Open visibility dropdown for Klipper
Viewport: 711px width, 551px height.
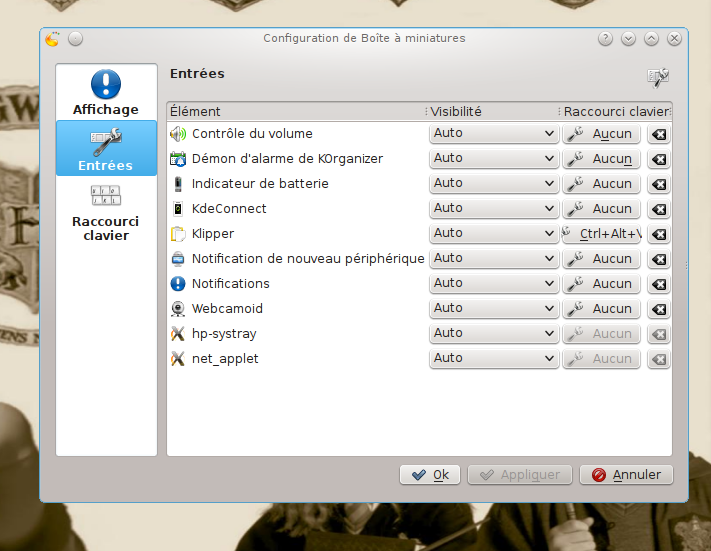[494, 234]
